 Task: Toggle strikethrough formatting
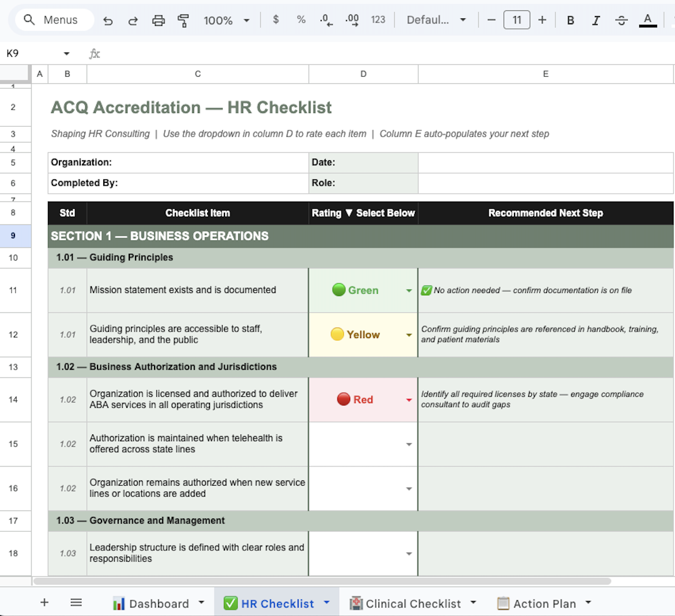(621, 20)
